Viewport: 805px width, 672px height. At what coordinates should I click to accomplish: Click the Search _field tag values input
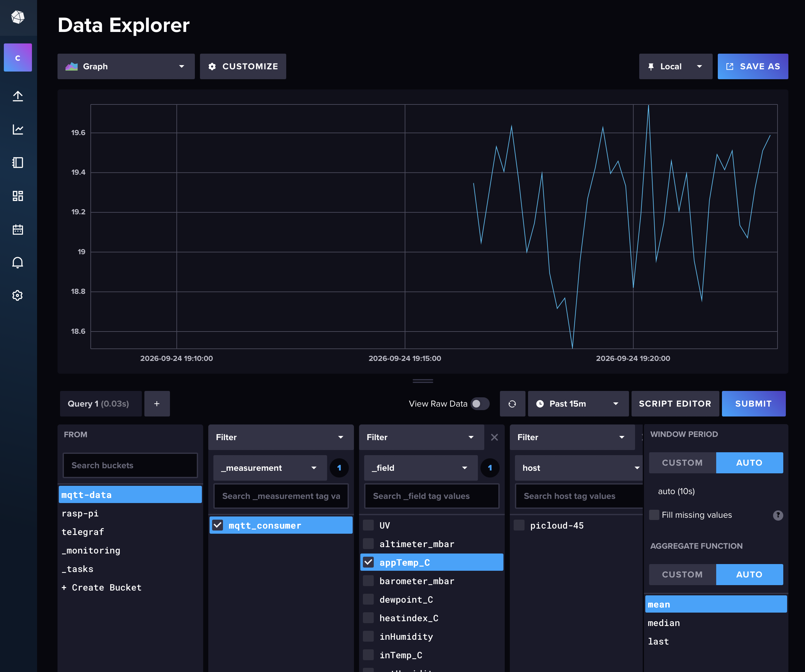pos(432,496)
